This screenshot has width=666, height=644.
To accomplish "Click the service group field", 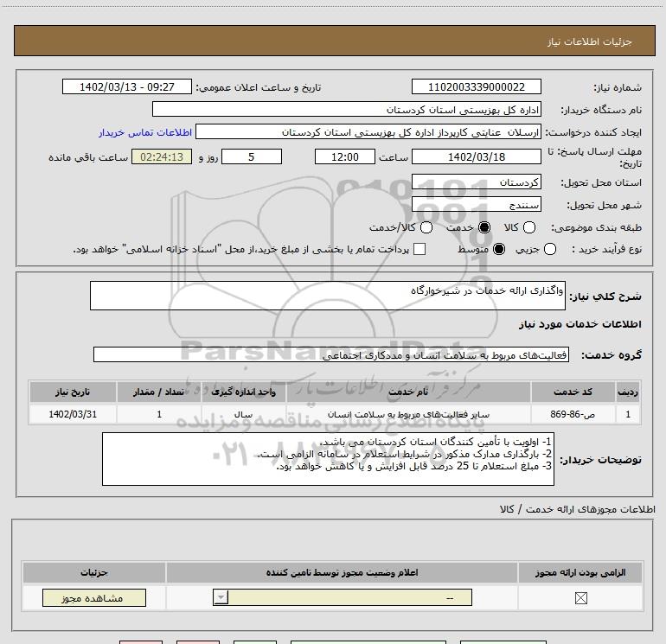I will 331,354.
